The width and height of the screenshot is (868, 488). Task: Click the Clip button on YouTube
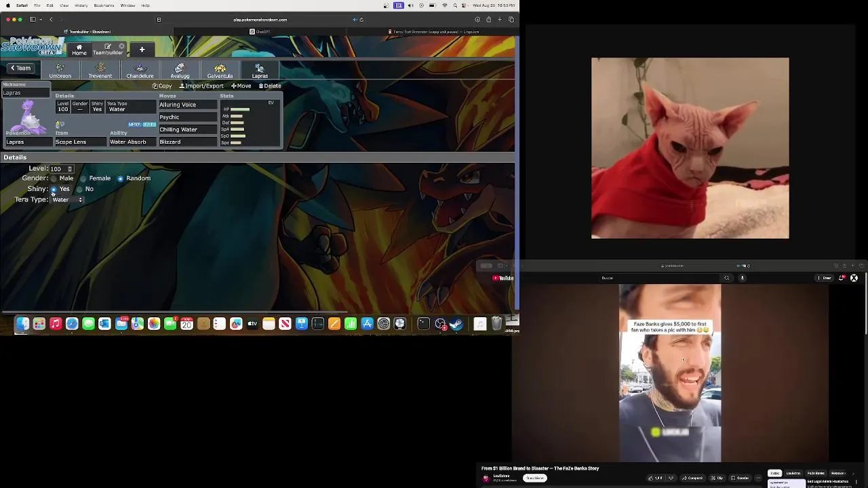pos(717,478)
